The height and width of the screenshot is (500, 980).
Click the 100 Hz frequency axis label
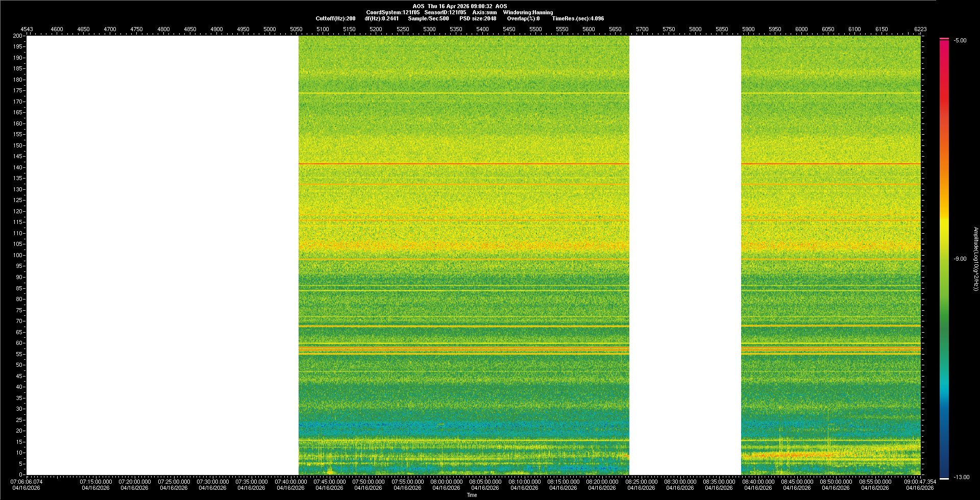pyautogui.click(x=18, y=255)
